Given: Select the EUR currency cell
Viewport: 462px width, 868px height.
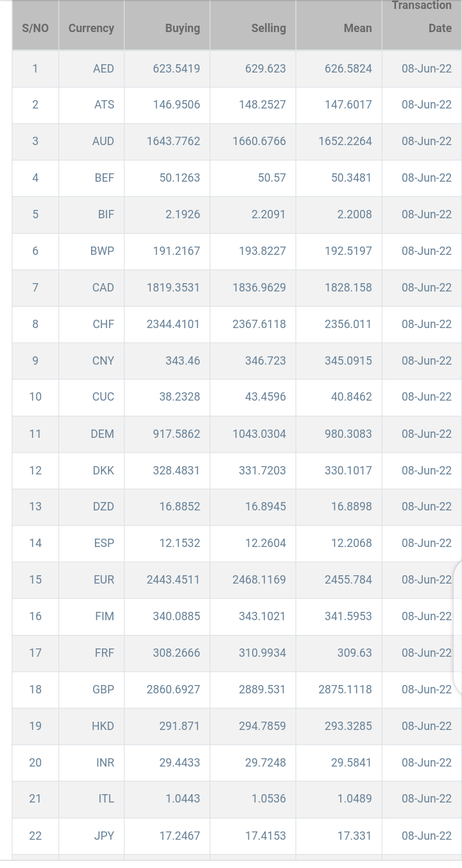Looking at the screenshot, I should (91, 580).
